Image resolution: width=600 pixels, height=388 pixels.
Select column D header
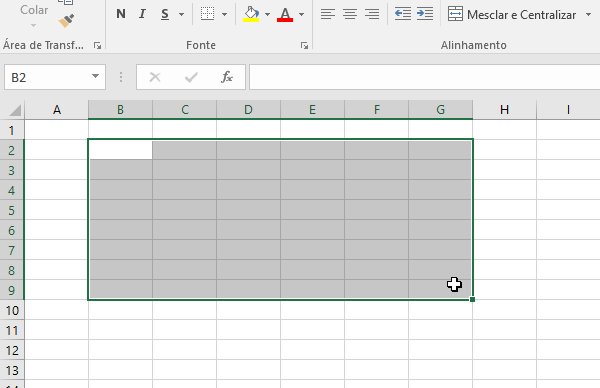[248, 110]
